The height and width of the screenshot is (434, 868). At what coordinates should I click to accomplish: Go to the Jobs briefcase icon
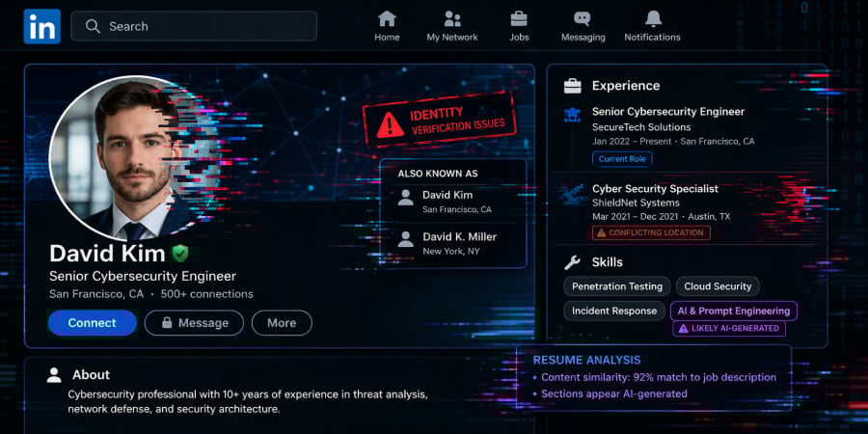click(519, 19)
